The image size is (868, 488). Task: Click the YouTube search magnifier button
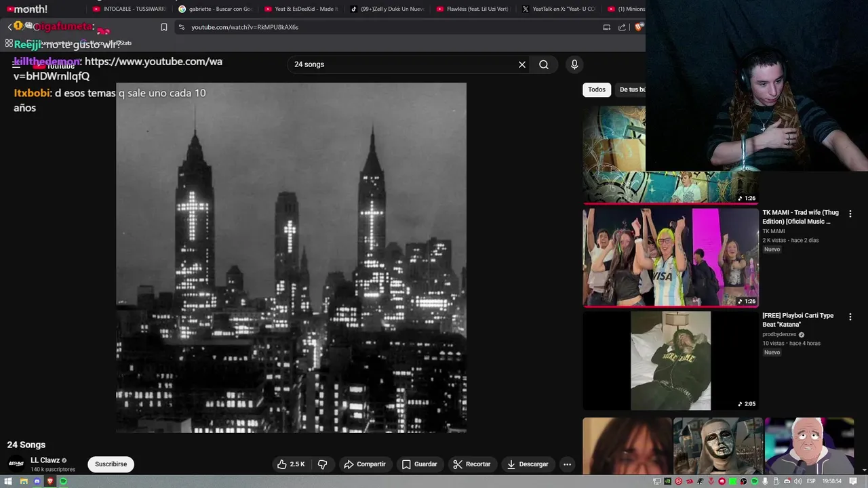[x=544, y=64]
